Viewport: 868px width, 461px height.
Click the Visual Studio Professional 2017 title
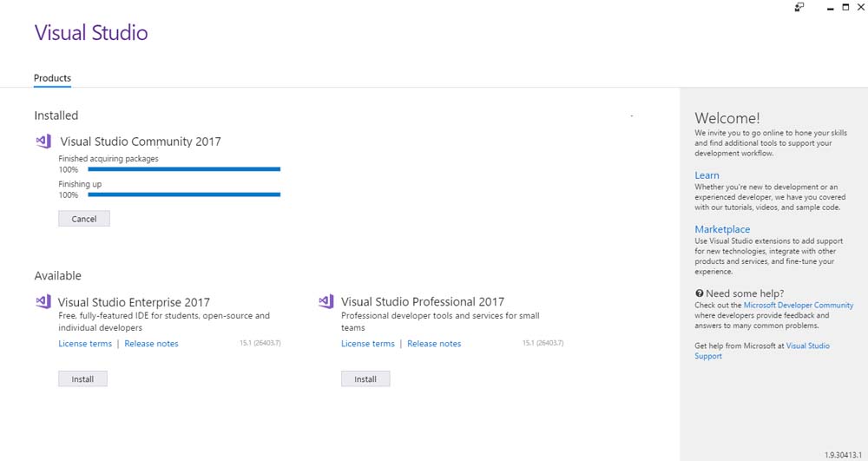click(x=423, y=301)
